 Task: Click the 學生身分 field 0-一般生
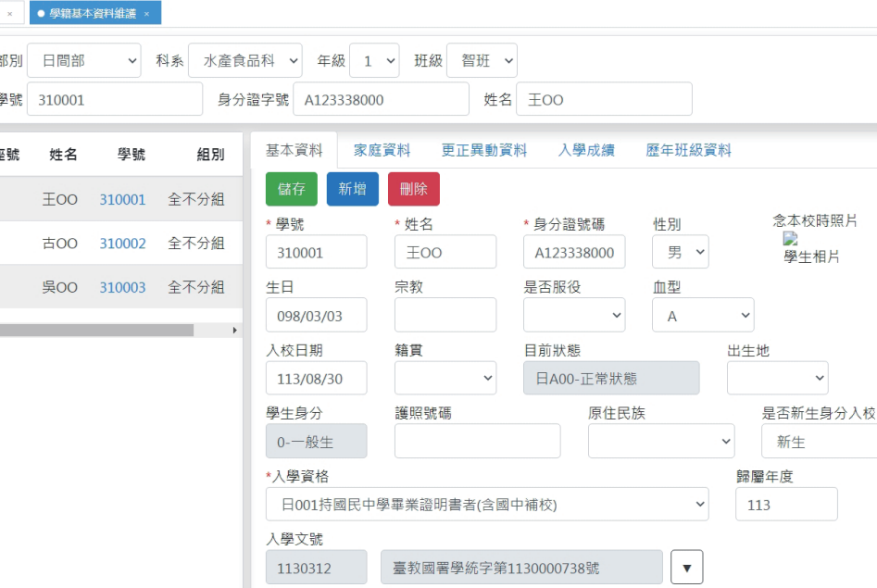pyautogui.click(x=317, y=442)
